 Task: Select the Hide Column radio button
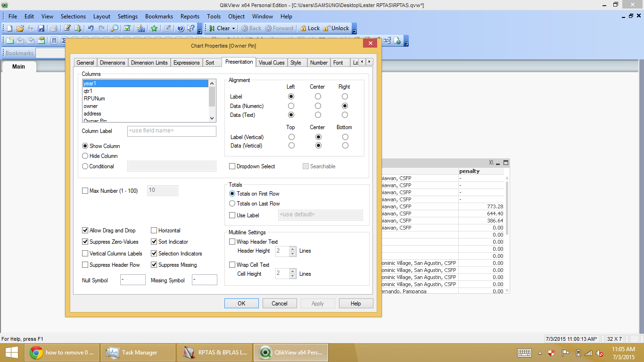tap(85, 156)
